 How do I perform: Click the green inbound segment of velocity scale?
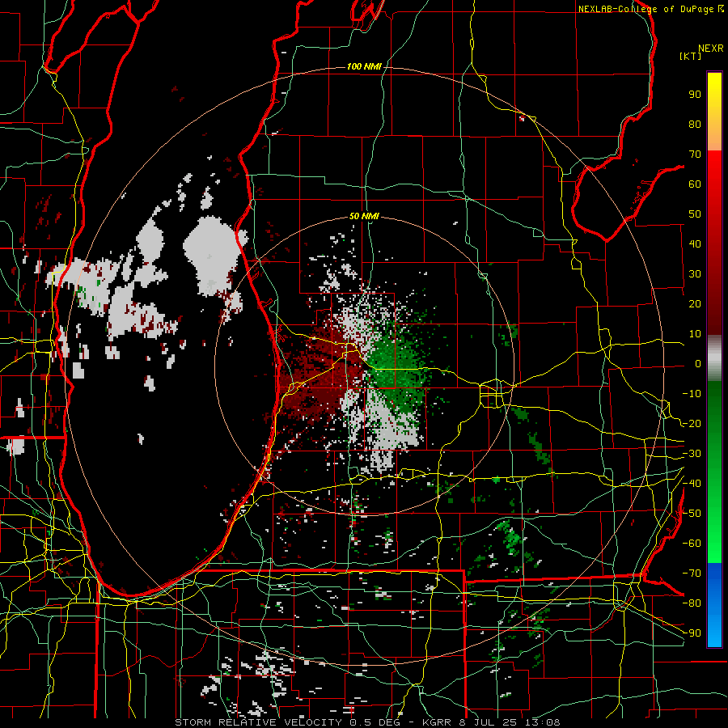[714, 472]
